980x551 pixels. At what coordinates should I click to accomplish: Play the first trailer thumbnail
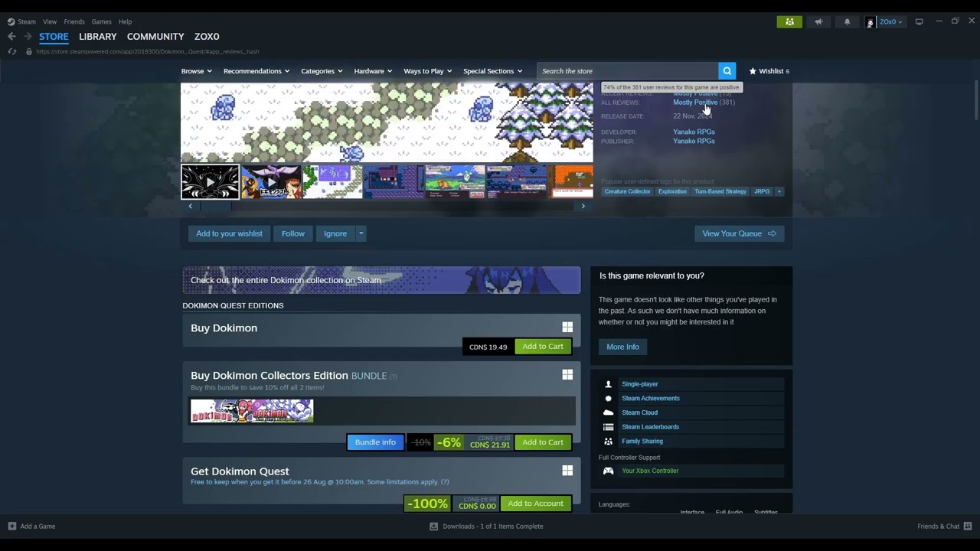point(210,182)
